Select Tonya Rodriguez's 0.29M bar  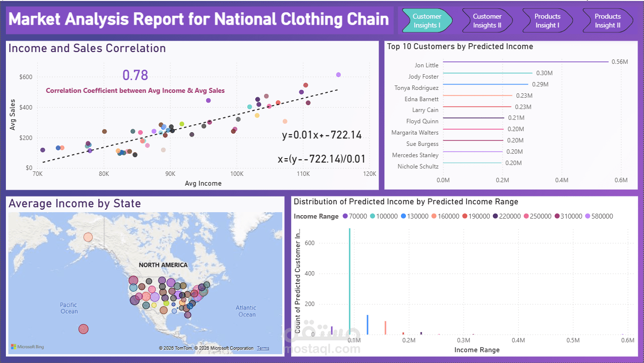pos(485,84)
